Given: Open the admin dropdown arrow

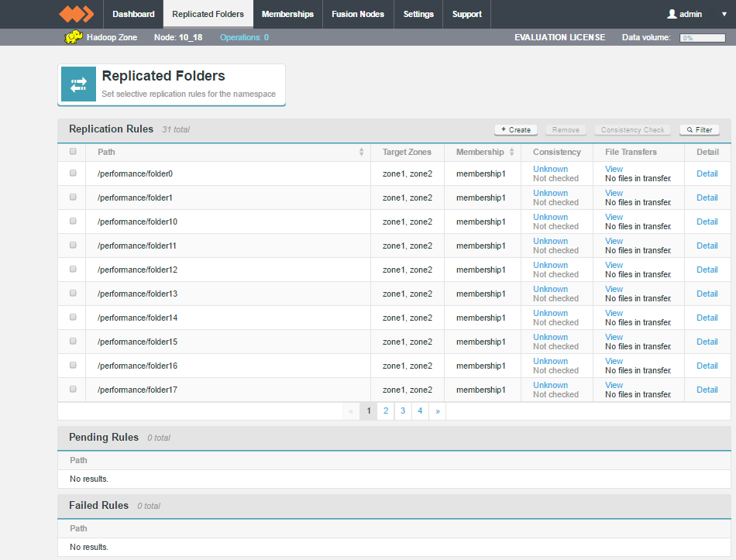Looking at the screenshot, I should coord(724,14).
